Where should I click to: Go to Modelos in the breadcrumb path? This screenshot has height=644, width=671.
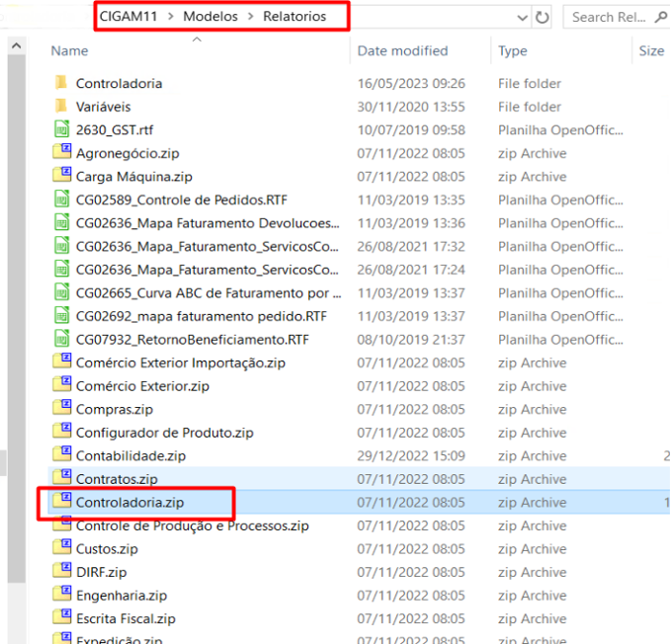point(210,16)
